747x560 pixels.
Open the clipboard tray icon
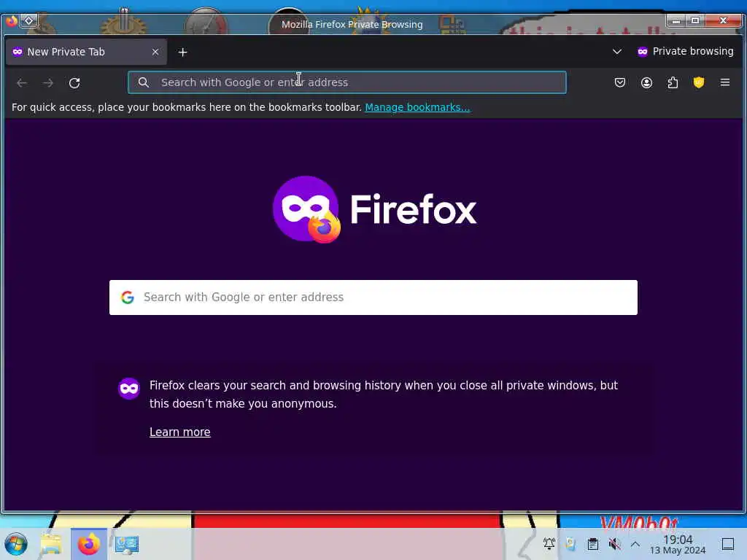point(592,544)
